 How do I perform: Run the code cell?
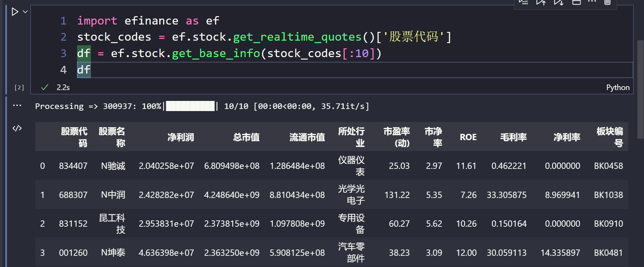point(15,12)
